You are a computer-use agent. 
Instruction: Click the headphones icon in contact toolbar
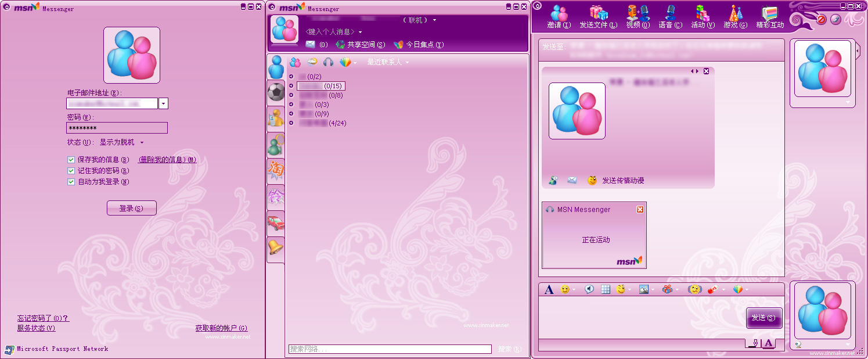point(328,62)
